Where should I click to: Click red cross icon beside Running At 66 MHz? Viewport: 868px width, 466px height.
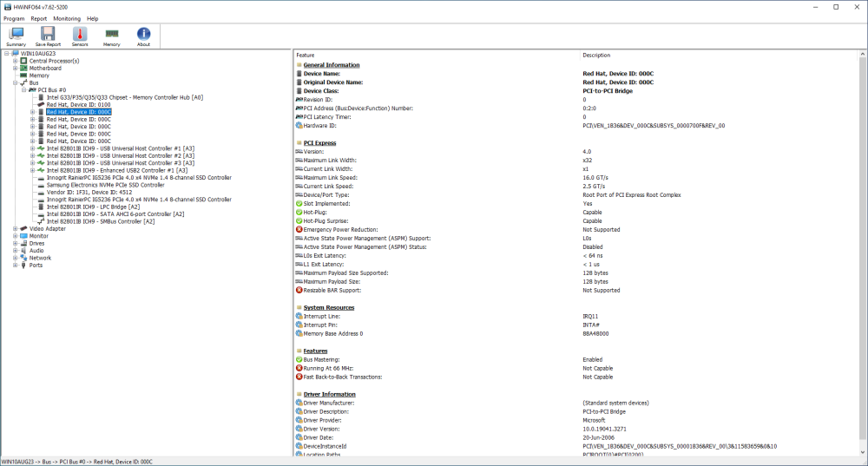click(299, 368)
